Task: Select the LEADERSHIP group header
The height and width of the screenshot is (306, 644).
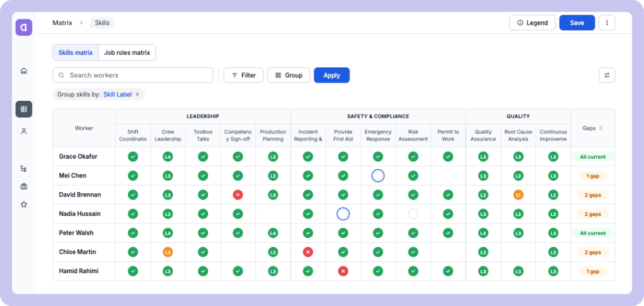Action: tap(203, 116)
